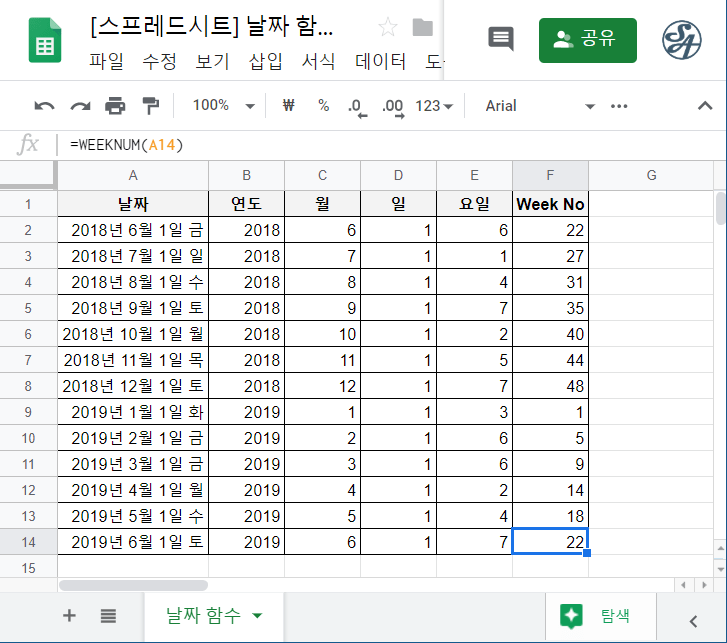Click the Print icon
This screenshot has width=727, height=643.
[x=116, y=106]
